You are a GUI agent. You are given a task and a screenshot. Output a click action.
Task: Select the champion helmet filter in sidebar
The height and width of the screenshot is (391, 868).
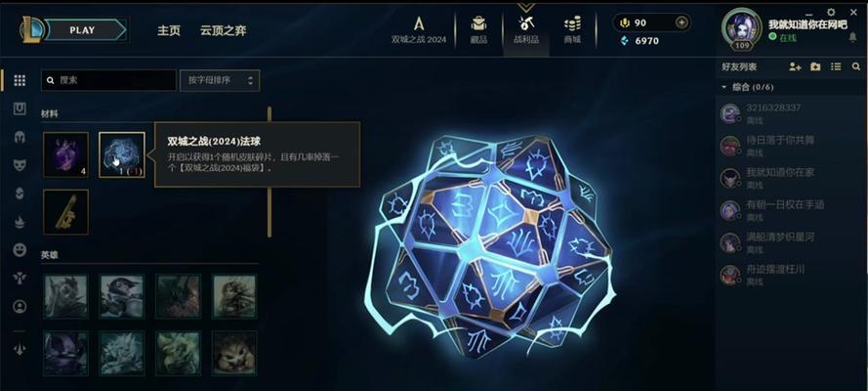tap(20, 138)
